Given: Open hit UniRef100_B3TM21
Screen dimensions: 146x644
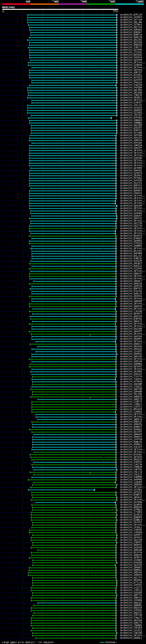Looking at the screenshot, I should pyautogui.click(x=131, y=75).
